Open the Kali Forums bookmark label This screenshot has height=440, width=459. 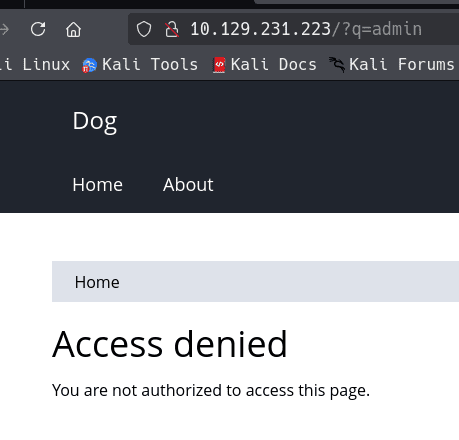[402, 64]
